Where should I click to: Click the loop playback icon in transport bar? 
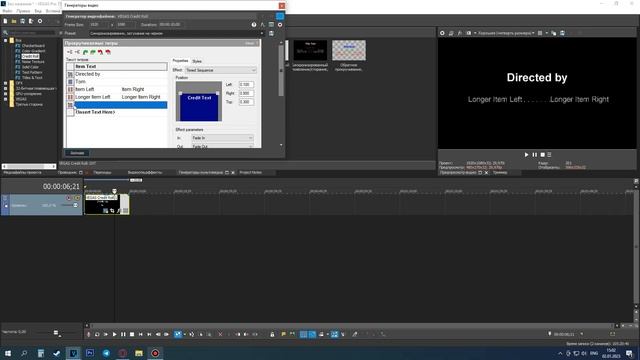pyautogui.click(x=97, y=334)
